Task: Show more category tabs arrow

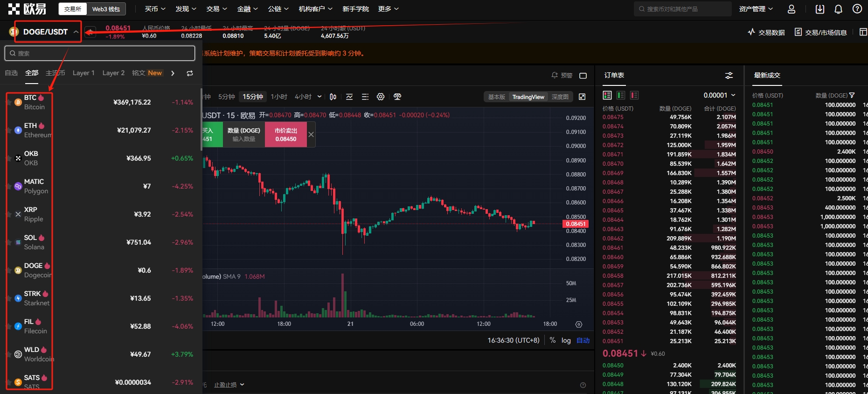Action: click(x=173, y=73)
